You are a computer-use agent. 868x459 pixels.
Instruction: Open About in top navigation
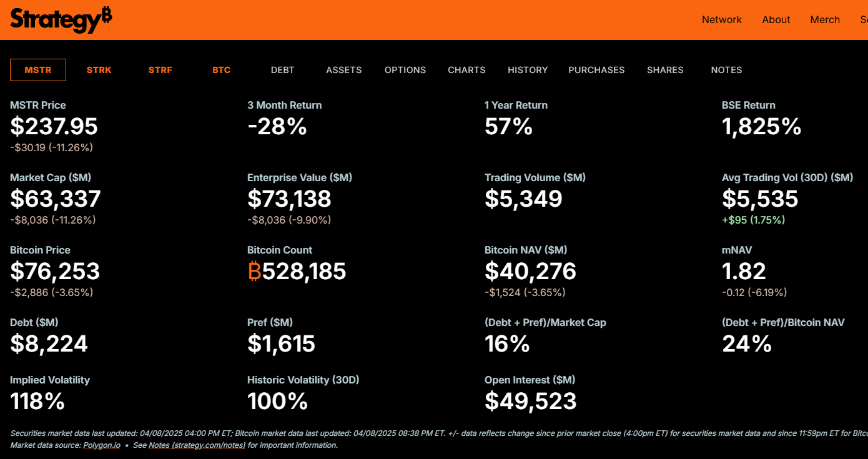(x=776, y=20)
